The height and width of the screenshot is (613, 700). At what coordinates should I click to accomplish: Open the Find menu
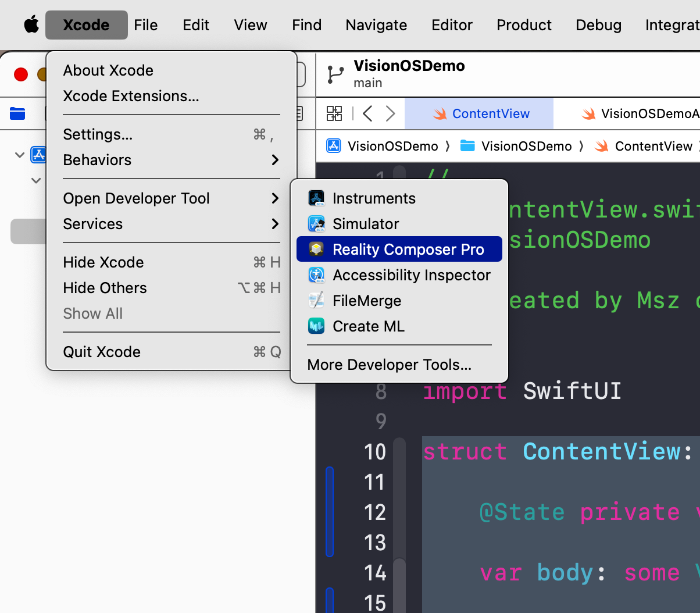(x=306, y=25)
